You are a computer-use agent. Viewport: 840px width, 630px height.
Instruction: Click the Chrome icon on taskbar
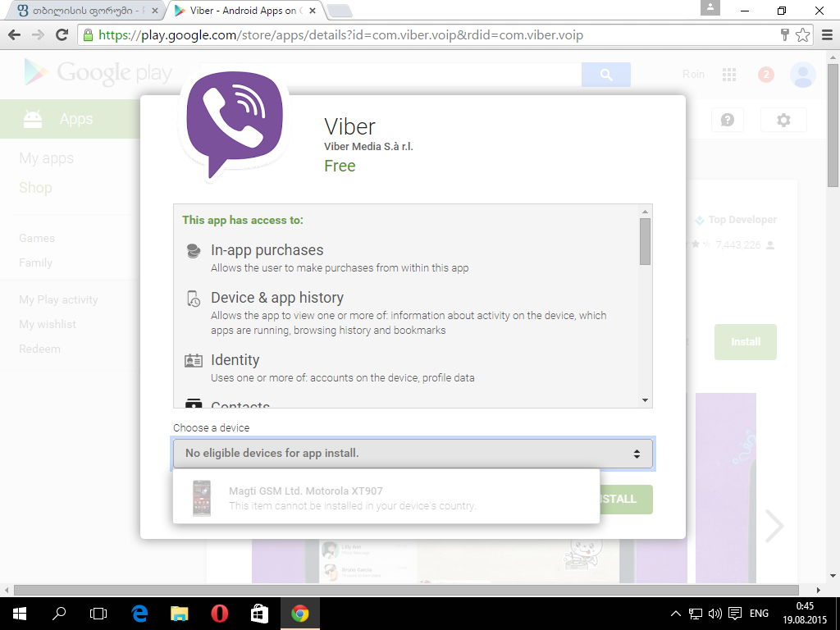[300, 614]
